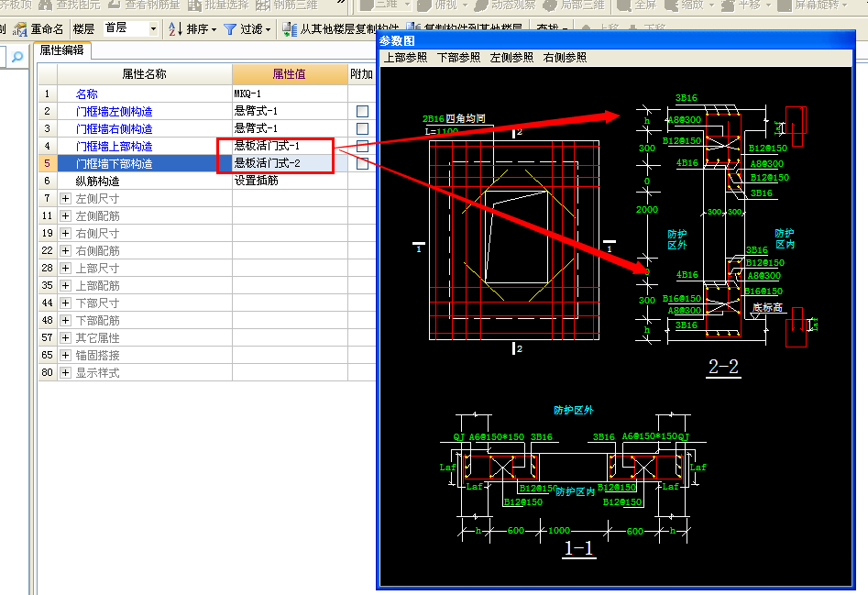Click the 属性名称 column header
Viewport: 868px width, 595px height.
pos(145,73)
